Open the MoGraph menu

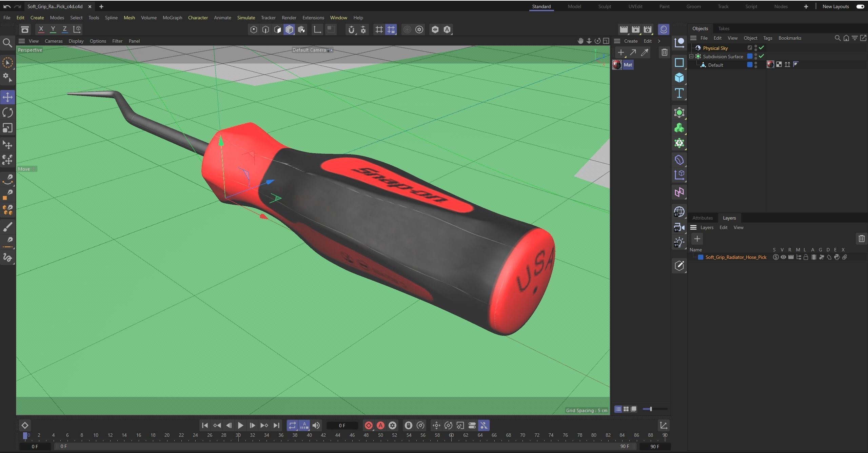tap(172, 18)
